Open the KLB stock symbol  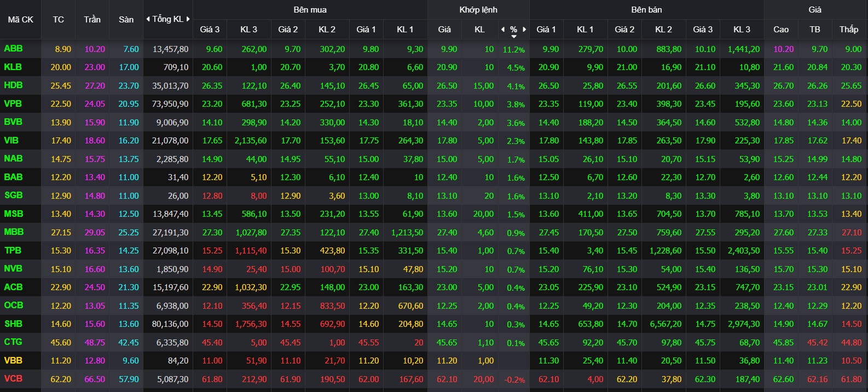point(13,67)
